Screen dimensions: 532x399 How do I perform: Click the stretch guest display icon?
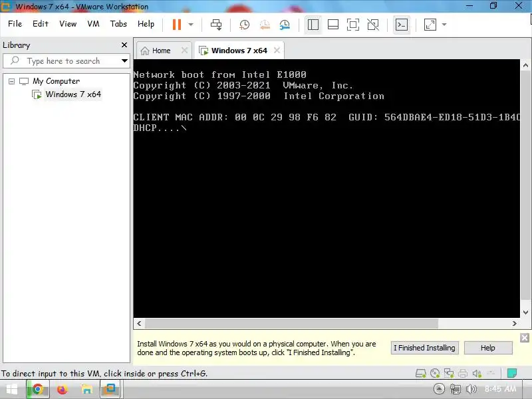[430, 25]
